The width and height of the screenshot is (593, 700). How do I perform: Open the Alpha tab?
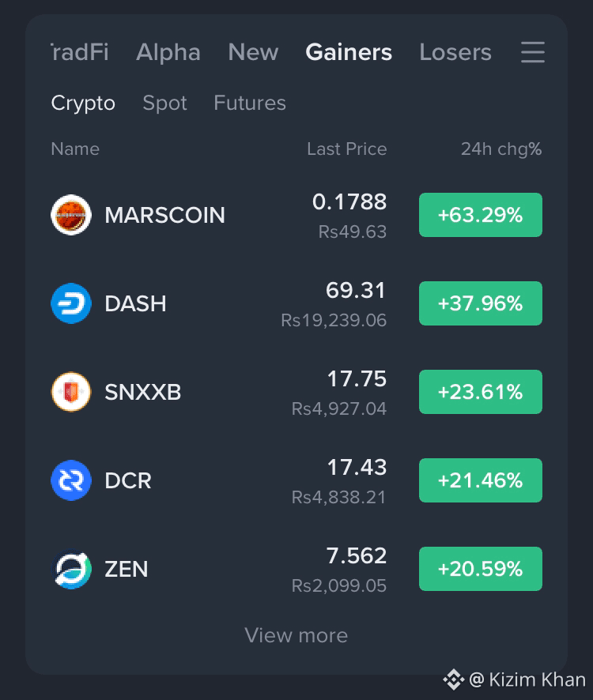(168, 52)
